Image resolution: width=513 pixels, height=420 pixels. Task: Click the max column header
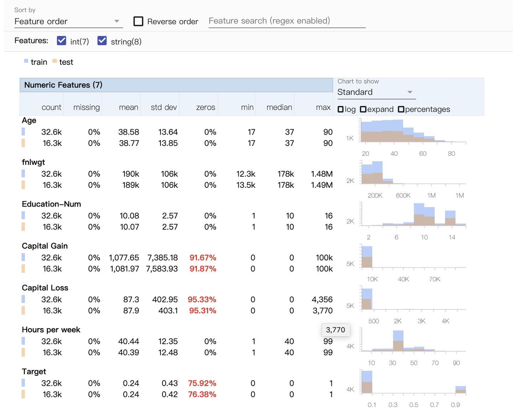click(x=323, y=107)
